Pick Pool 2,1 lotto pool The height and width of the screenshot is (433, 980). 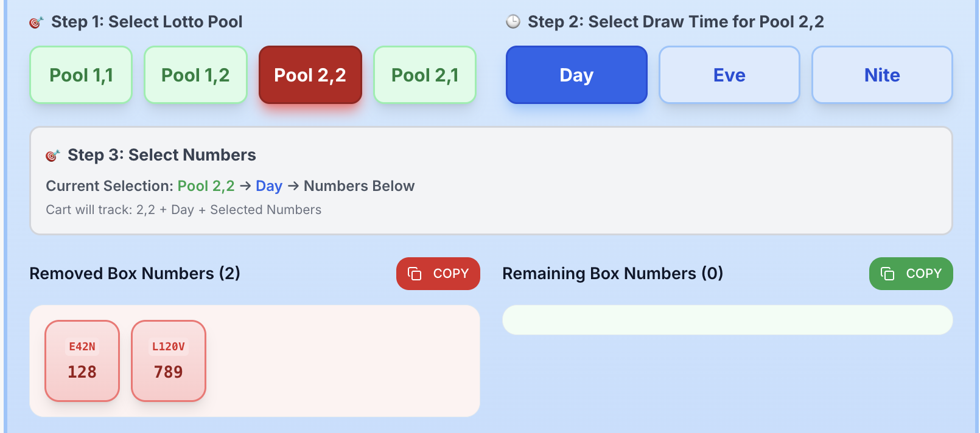coord(425,75)
